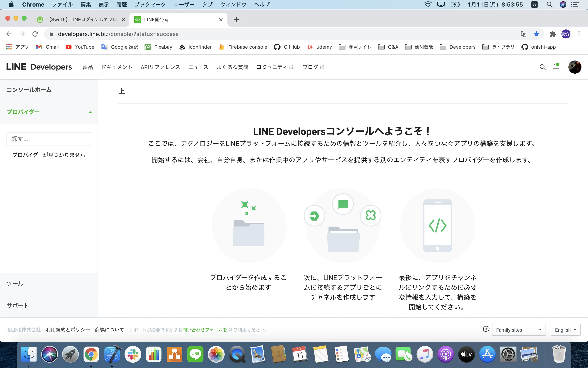The height and width of the screenshot is (368, 588).
Task: Open Pixabay bookmark
Action: [158, 47]
